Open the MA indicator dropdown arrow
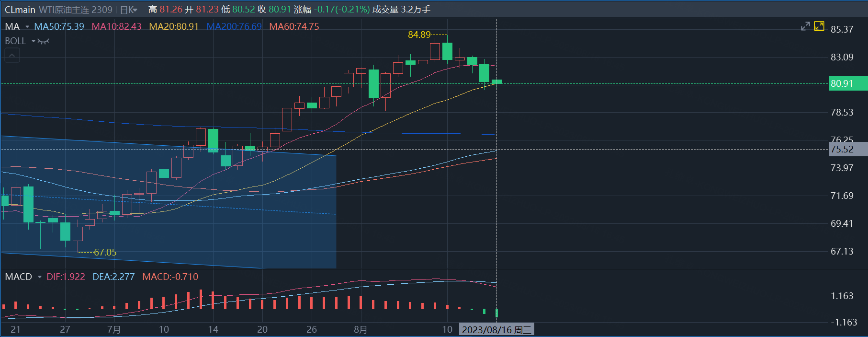The height and width of the screenshot is (337, 868). (27, 27)
